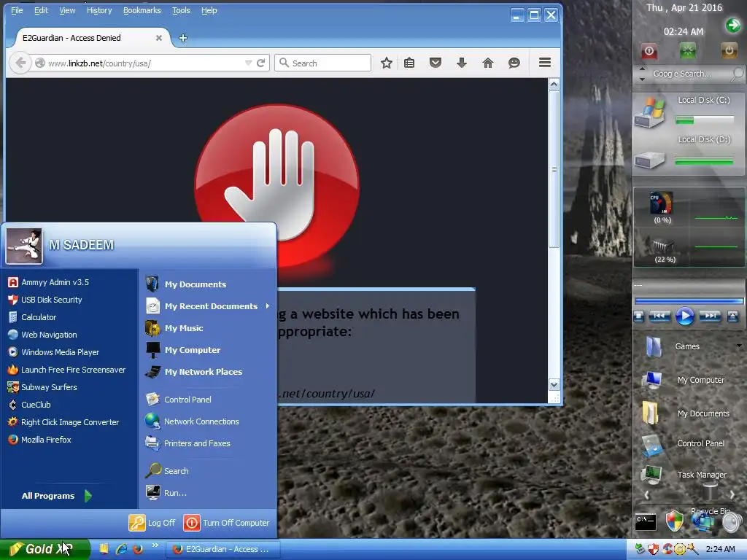Open the History menu
This screenshot has height=560, width=747.
99,10
